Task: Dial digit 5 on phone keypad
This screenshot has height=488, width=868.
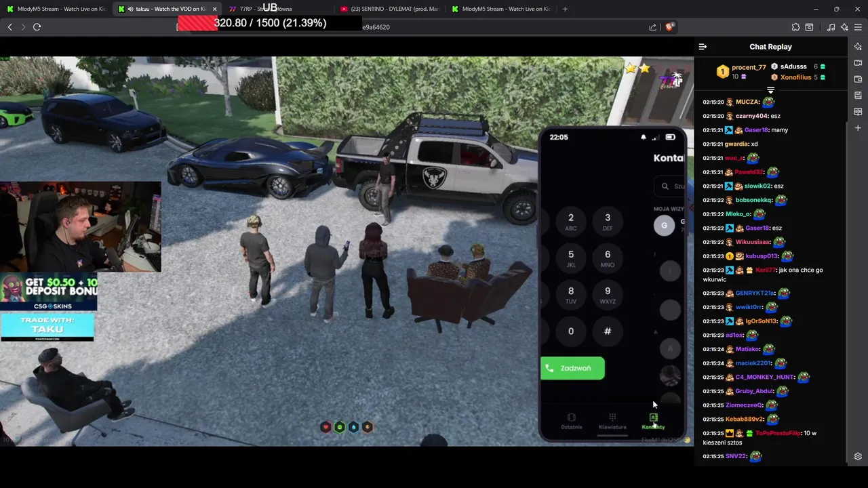Action: [x=571, y=258]
